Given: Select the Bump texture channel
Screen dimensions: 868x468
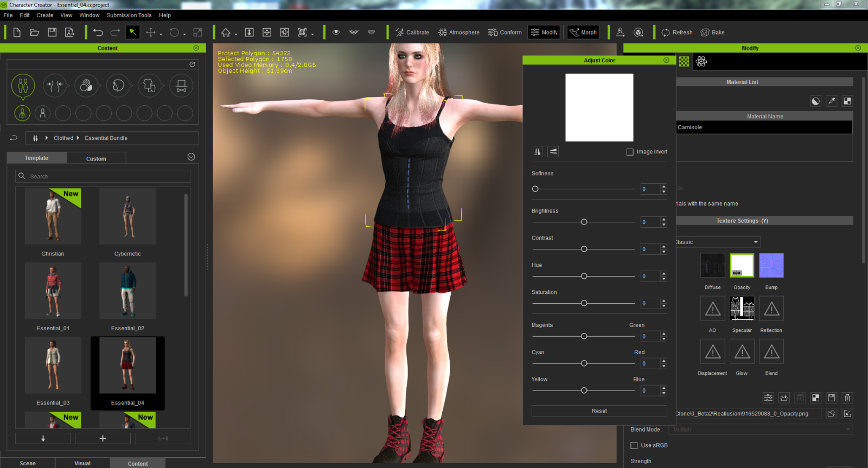Looking at the screenshot, I should coord(771,266).
